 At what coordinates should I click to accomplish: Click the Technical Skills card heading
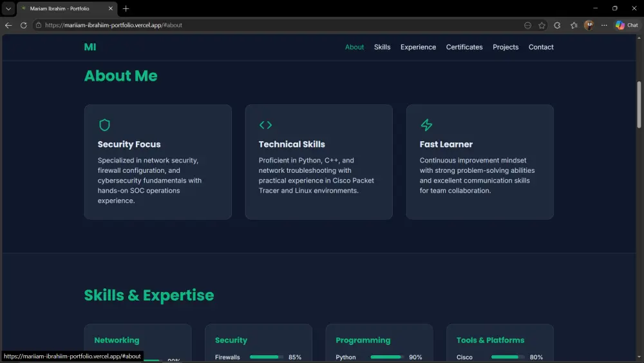[292, 144]
